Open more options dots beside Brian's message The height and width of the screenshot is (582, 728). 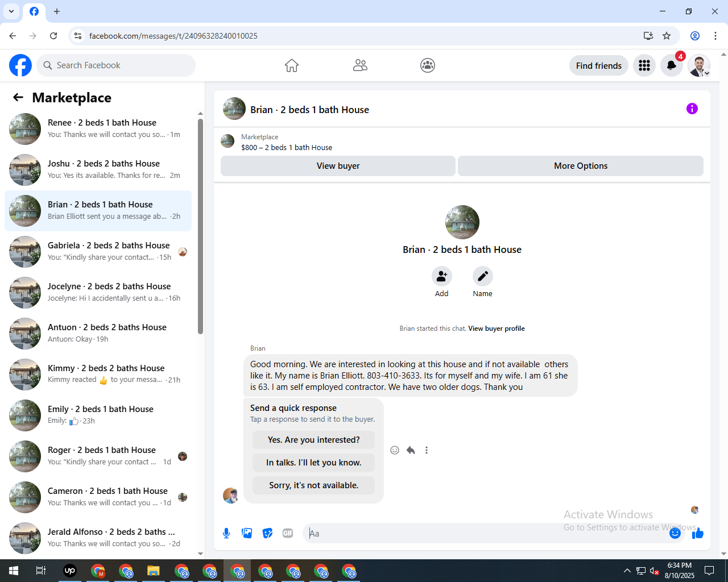[427, 450]
